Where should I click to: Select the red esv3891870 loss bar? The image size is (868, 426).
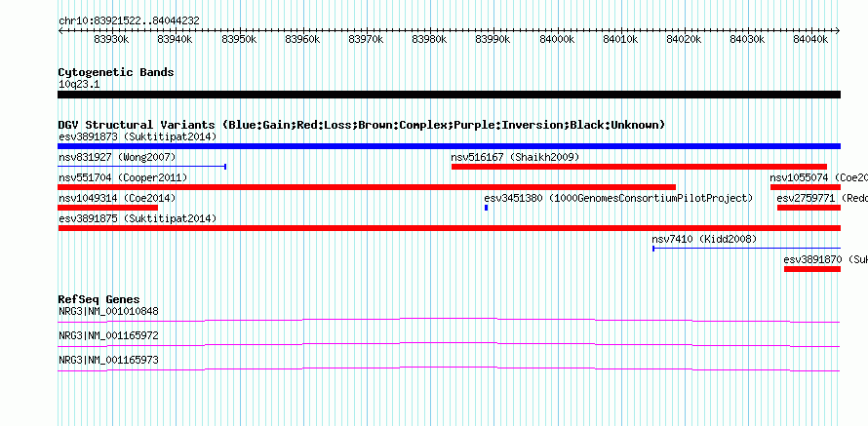[812, 269]
